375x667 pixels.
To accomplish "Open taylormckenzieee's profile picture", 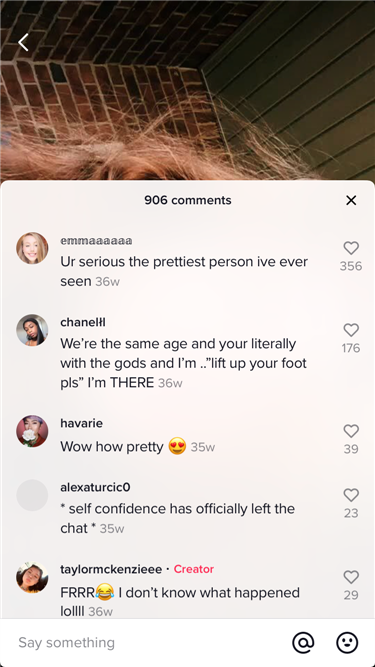I will (x=32, y=577).
